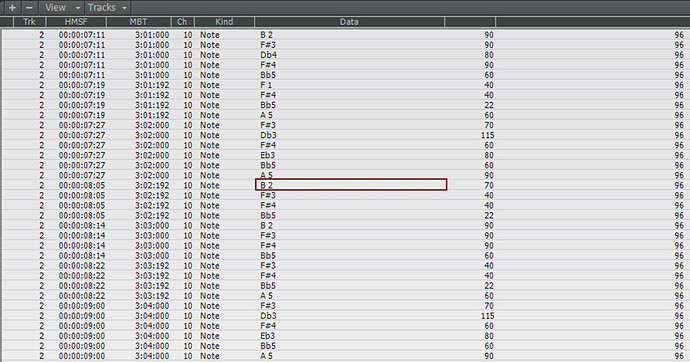Click the minus icon in the toolbar
Viewport: 690px width, 362px height.
click(x=29, y=7)
